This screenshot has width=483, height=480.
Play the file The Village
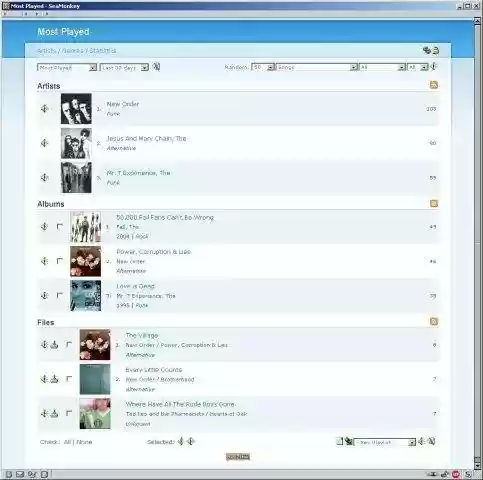pos(44,344)
